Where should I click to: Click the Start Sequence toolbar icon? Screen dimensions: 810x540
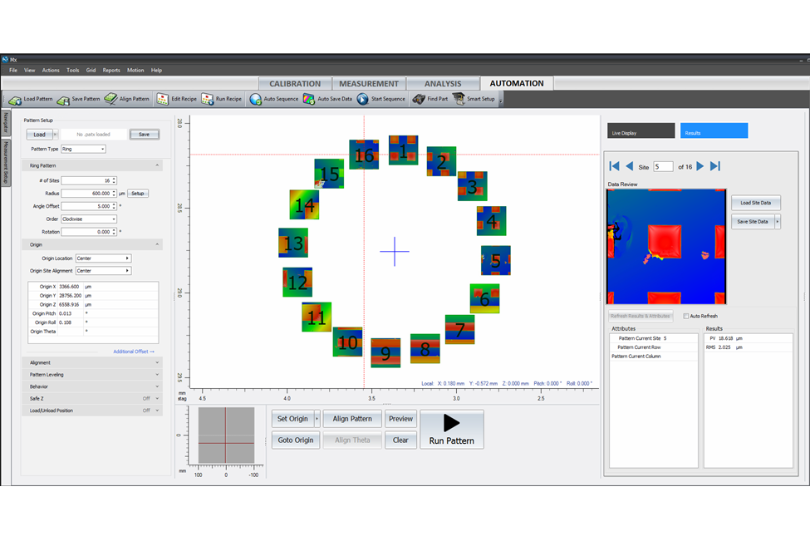pyautogui.click(x=363, y=99)
